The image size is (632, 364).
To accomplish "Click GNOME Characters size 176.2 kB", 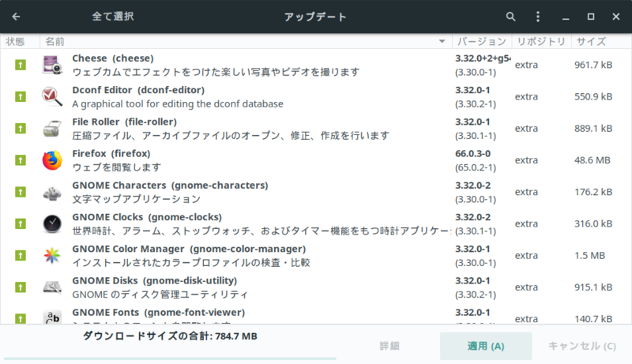I will pos(593,192).
